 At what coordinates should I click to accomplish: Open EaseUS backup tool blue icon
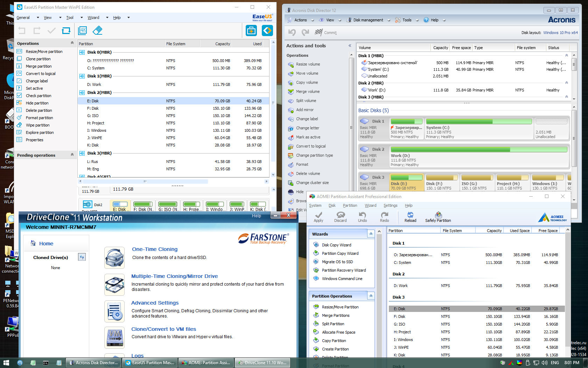pos(251,30)
